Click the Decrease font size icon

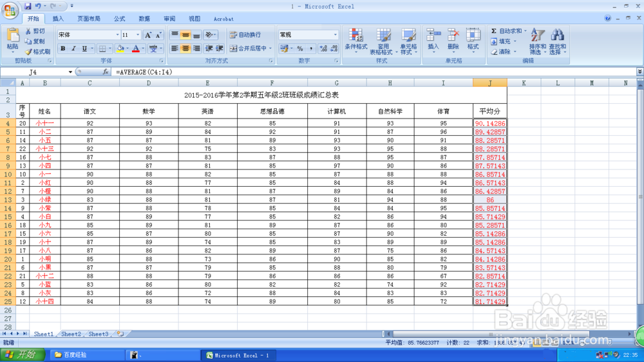pos(158,35)
